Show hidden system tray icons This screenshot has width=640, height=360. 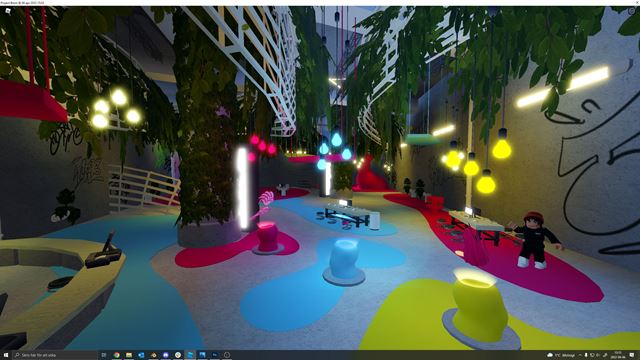tap(580, 355)
